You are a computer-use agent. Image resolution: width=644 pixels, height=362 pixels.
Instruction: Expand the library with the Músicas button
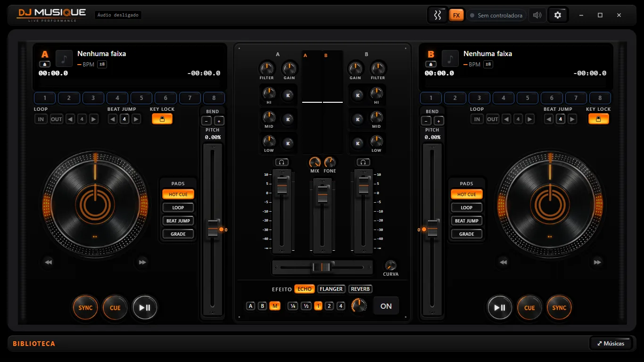(611, 343)
